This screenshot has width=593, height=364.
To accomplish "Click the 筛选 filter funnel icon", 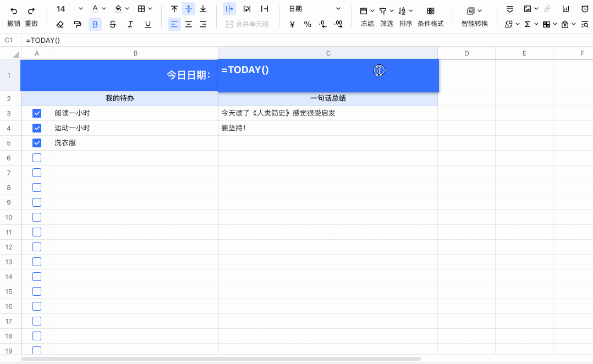I will tap(383, 11).
